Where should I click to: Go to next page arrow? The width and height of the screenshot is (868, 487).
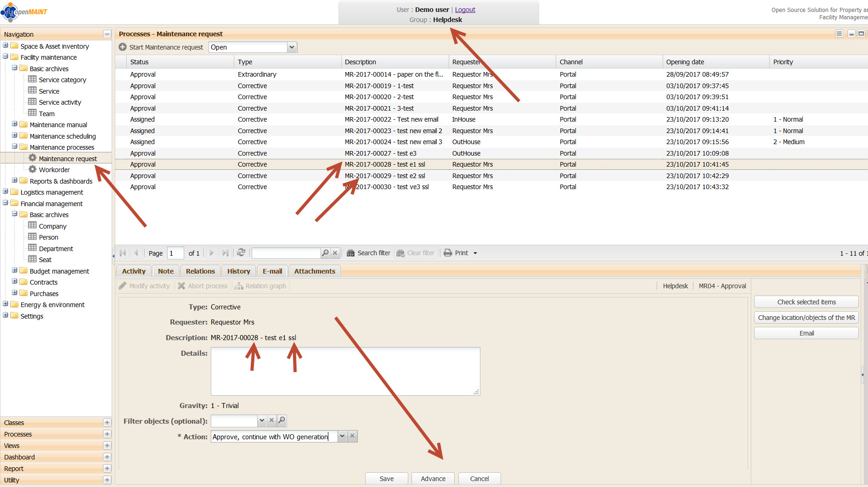tap(211, 253)
